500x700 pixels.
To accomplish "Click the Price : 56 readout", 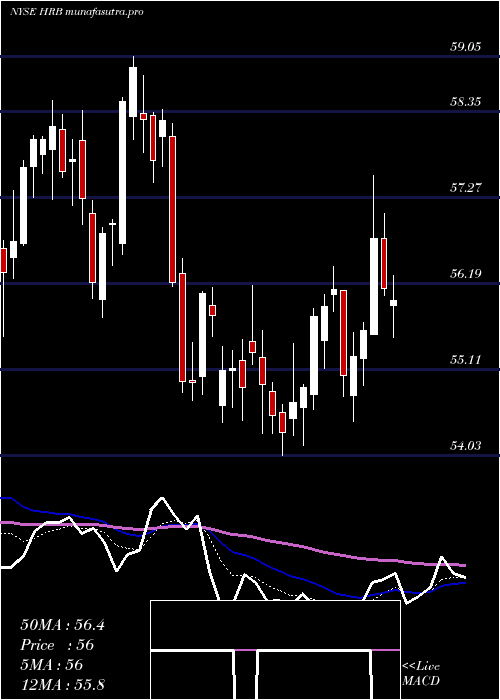I will 57,645.
